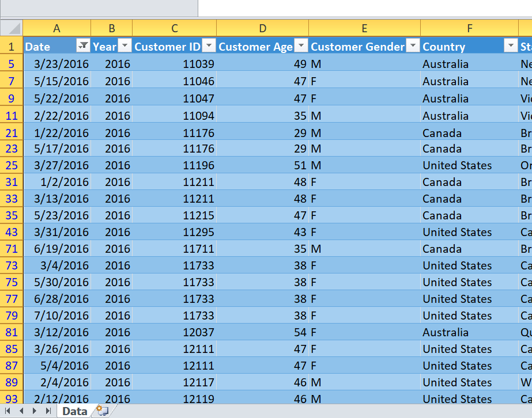Select the cell with date 7/10/2016
This screenshot has height=418, width=532.
(57, 316)
